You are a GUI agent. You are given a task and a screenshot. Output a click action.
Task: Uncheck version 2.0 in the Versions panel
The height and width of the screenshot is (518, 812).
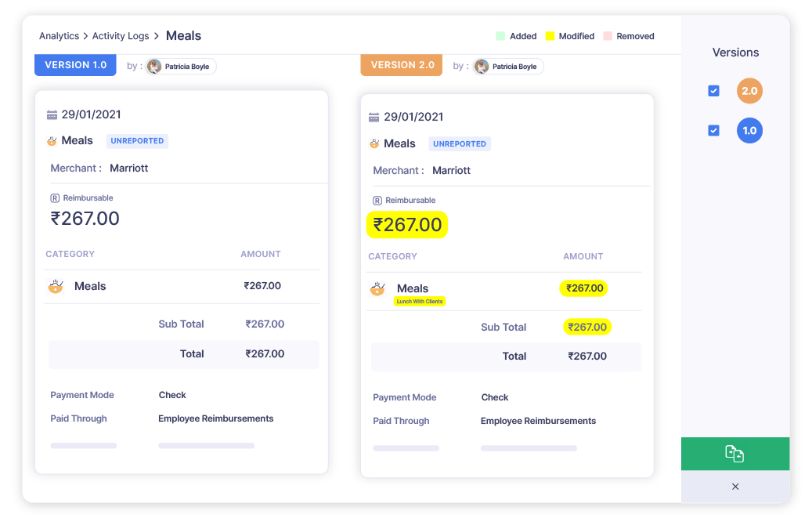pyautogui.click(x=713, y=90)
